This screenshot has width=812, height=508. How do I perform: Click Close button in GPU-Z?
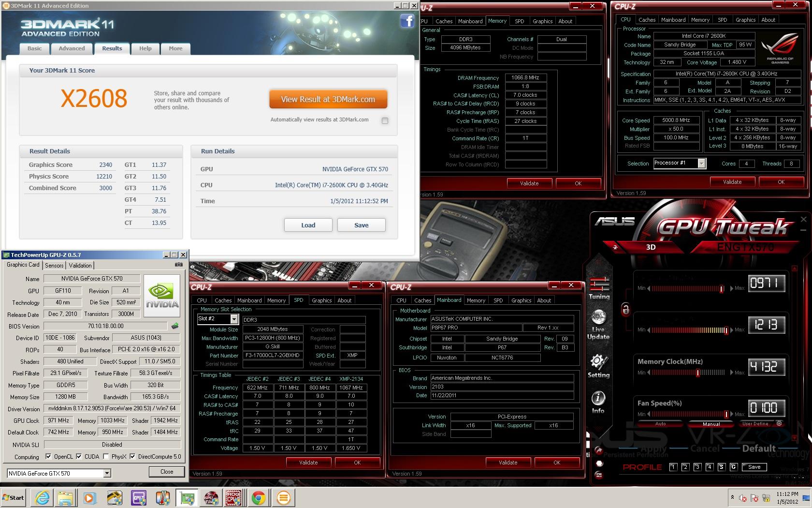167,471
